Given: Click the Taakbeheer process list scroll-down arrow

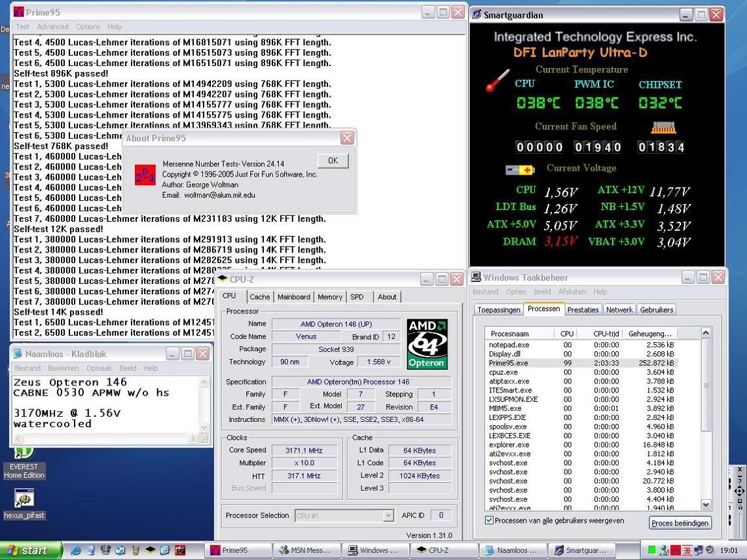Looking at the screenshot, I should coord(706,505).
